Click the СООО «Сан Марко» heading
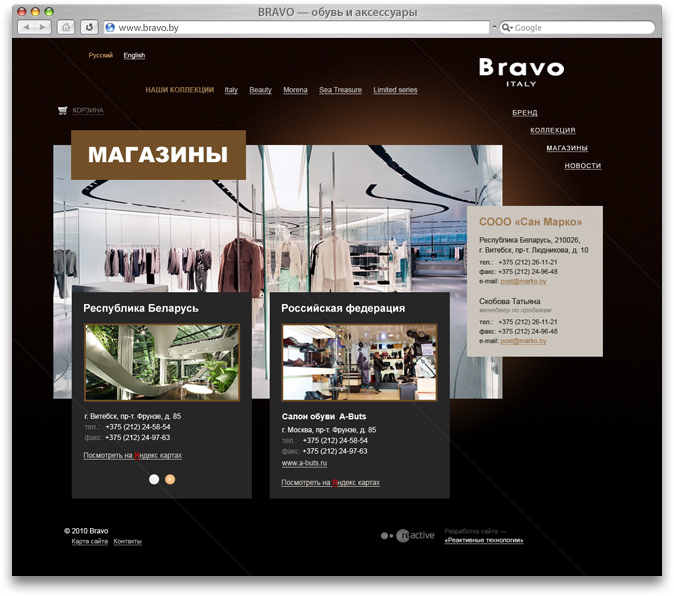The width and height of the screenshot is (674, 596). (530, 222)
